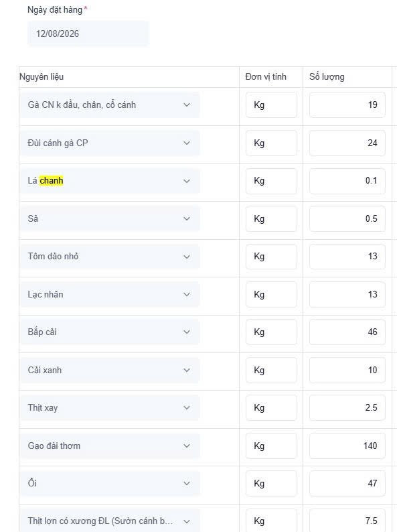Expand the Thịt xay dropdown
Viewport: 397px width, 532px height.
coord(110,407)
